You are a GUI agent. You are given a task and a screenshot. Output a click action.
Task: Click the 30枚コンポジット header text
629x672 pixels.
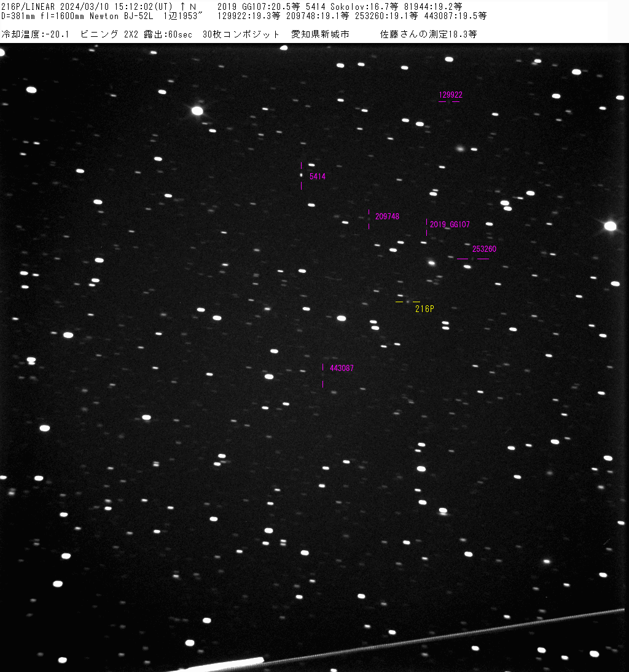[241, 34]
